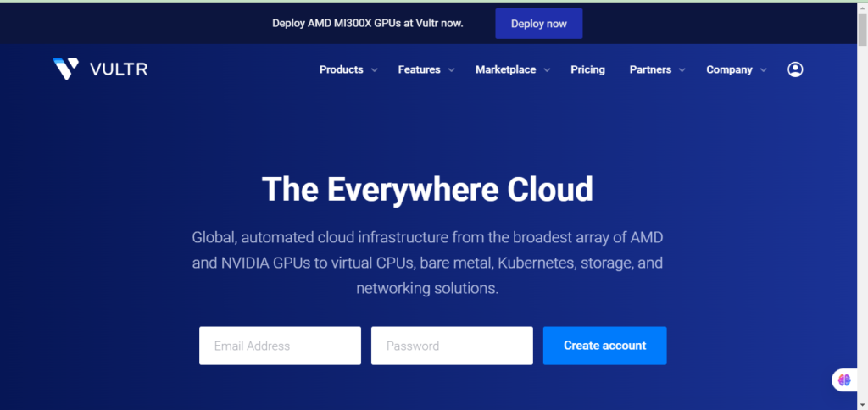This screenshot has height=410, width=868.
Task: Open the Partners menu
Action: coord(650,69)
